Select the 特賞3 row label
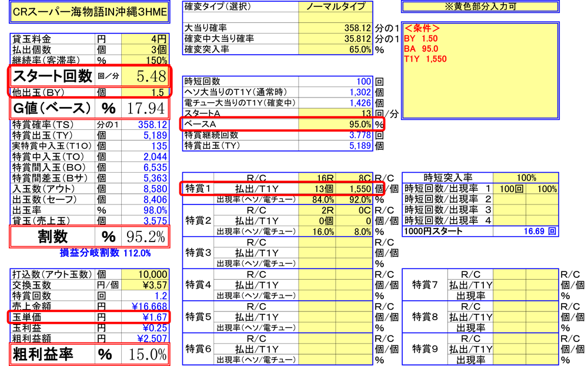588x366 pixels. [x=198, y=253]
